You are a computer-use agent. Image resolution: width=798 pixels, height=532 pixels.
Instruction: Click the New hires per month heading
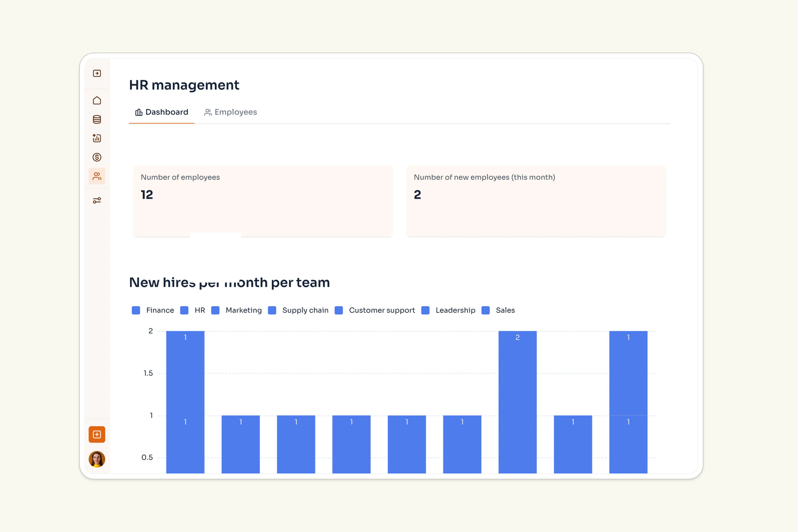tap(229, 283)
